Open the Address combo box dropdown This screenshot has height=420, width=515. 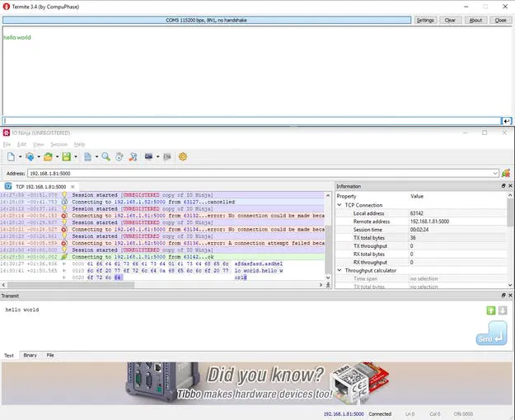pyautogui.click(x=495, y=174)
